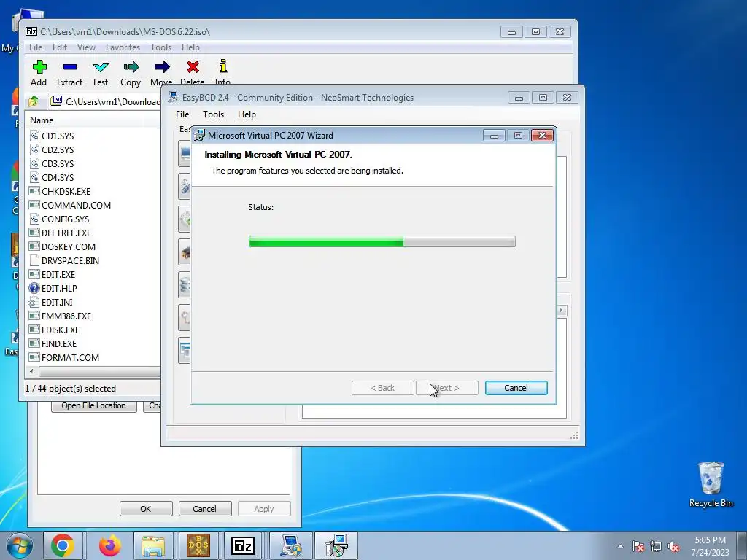747x560 pixels.
Task: Click the 7-Zip horizontal scrollbar left arrow
Action: [x=32, y=371]
